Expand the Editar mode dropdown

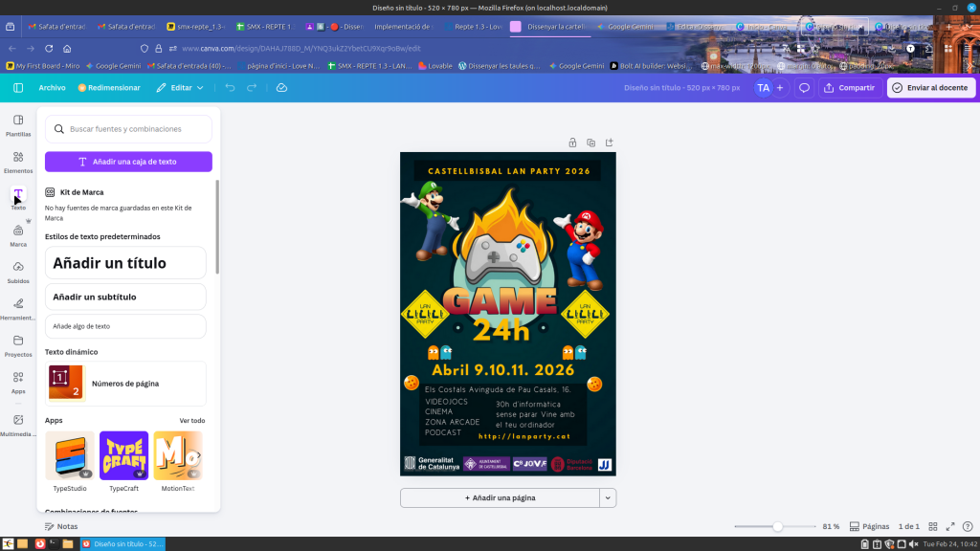181,87
